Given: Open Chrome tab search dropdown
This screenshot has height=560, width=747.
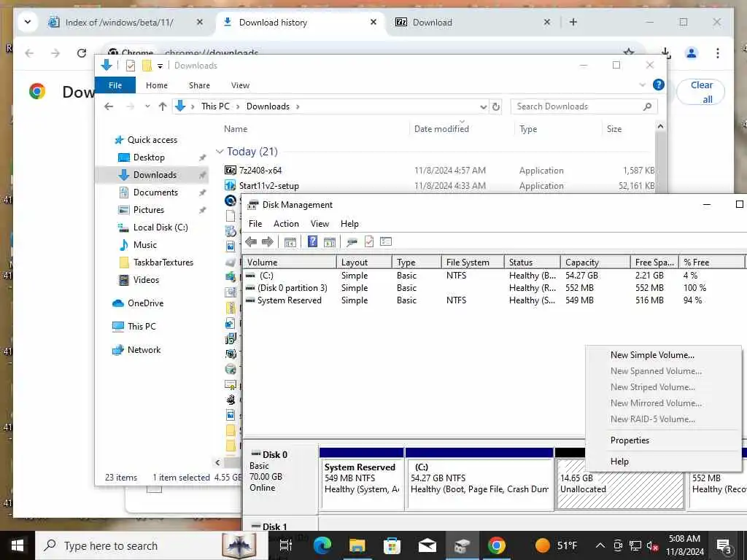Looking at the screenshot, I should pyautogui.click(x=28, y=22).
